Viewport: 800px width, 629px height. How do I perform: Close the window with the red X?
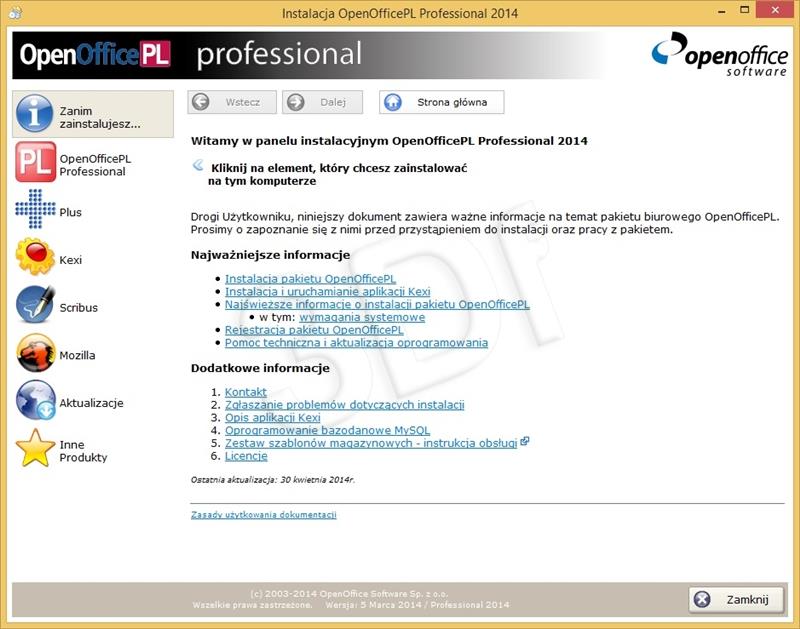pos(774,10)
